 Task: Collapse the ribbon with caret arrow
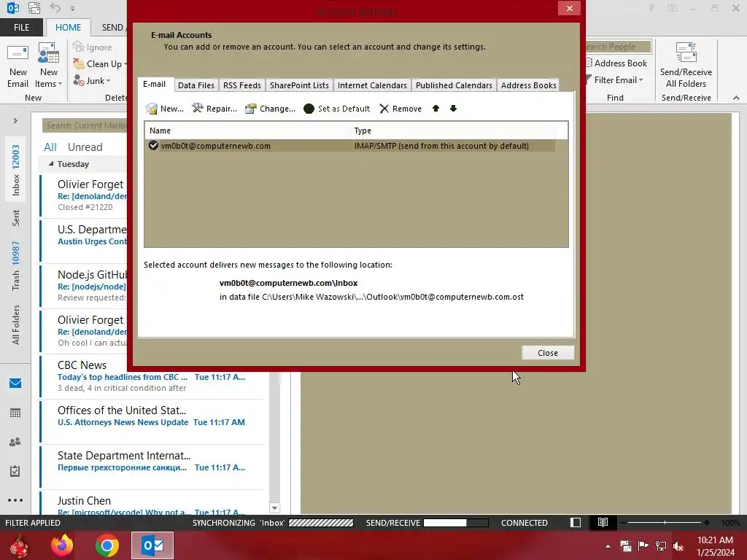pos(736,98)
